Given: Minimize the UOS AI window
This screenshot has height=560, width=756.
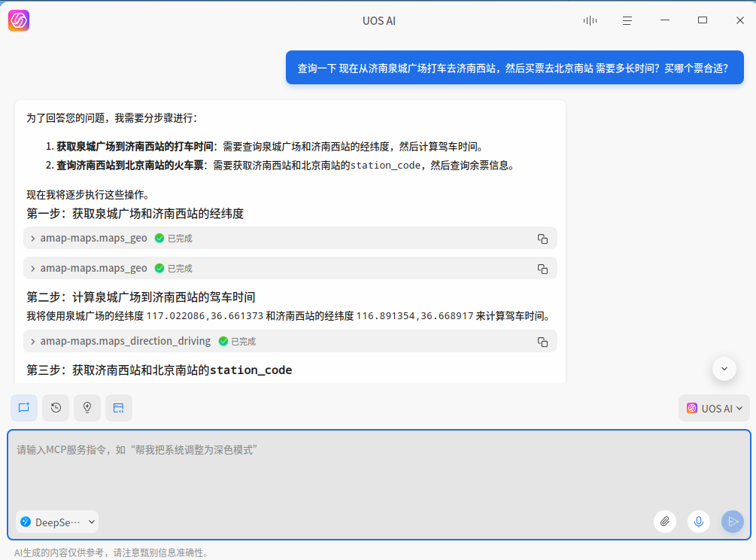Looking at the screenshot, I should (665, 20).
